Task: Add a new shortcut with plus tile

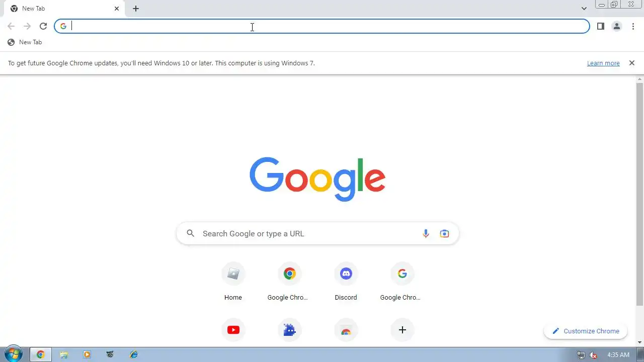Action: click(x=402, y=330)
